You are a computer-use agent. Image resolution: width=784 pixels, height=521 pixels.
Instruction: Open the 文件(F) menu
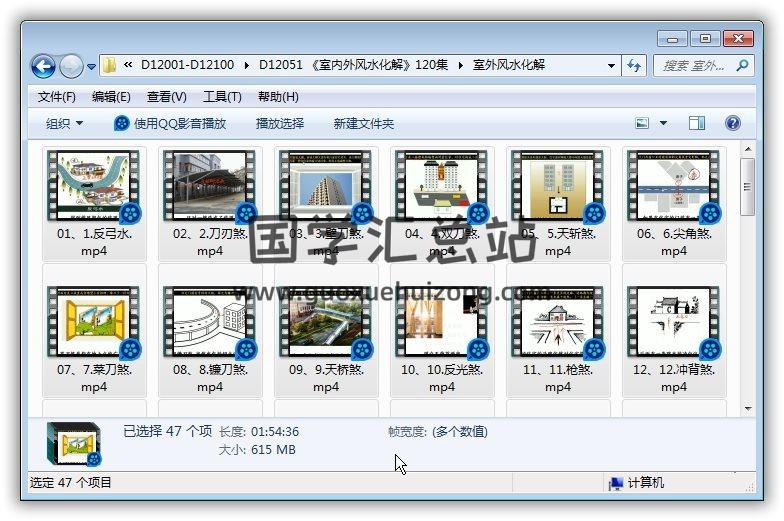click(57, 97)
